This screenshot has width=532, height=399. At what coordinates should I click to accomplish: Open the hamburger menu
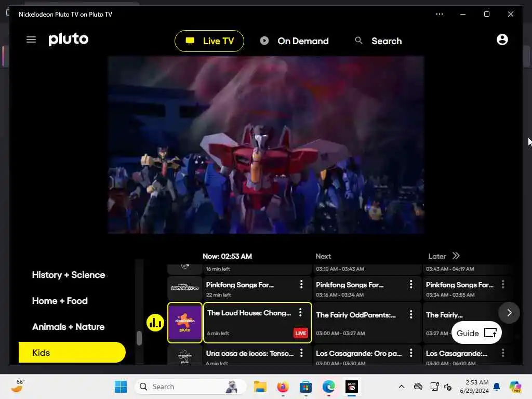pyautogui.click(x=31, y=39)
